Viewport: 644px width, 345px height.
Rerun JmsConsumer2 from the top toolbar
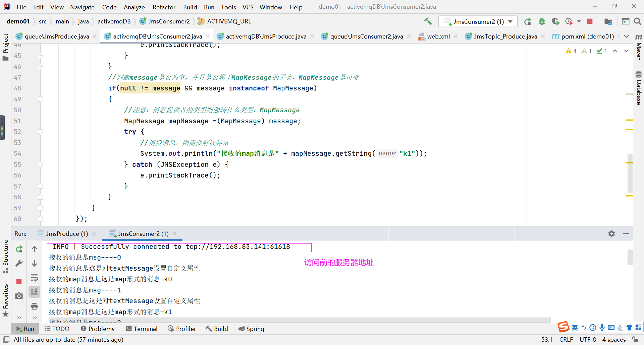pyautogui.click(x=528, y=21)
